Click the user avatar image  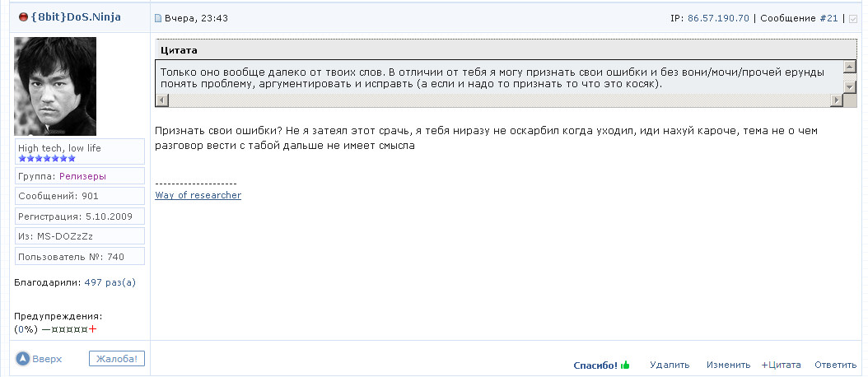click(55, 86)
